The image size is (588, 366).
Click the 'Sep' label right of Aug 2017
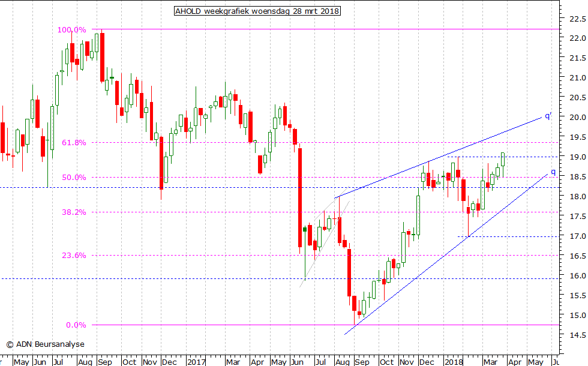pyautogui.click(x=362, y=362)
